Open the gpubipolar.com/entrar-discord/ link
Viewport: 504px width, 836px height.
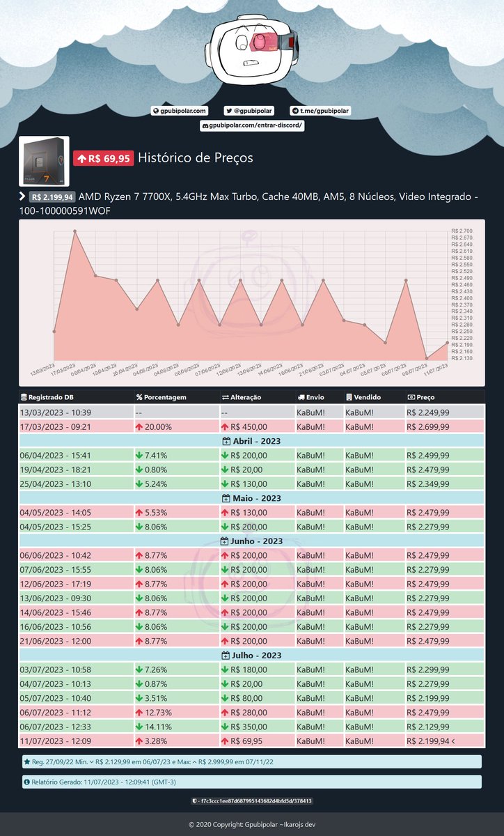pos(252,125)
